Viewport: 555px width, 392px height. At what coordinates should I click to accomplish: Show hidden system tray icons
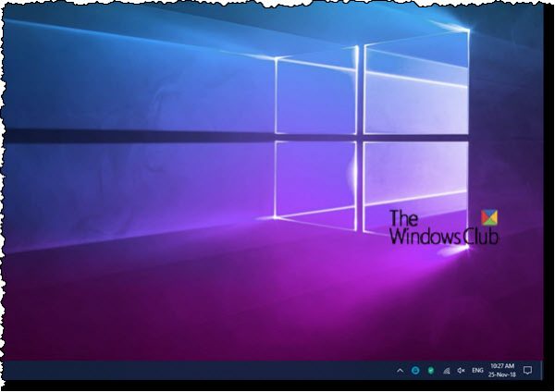(x=400, y=371)
